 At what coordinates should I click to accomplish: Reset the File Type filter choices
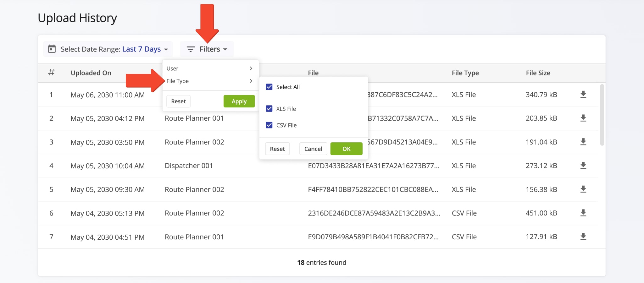click(x=277, y=149)
